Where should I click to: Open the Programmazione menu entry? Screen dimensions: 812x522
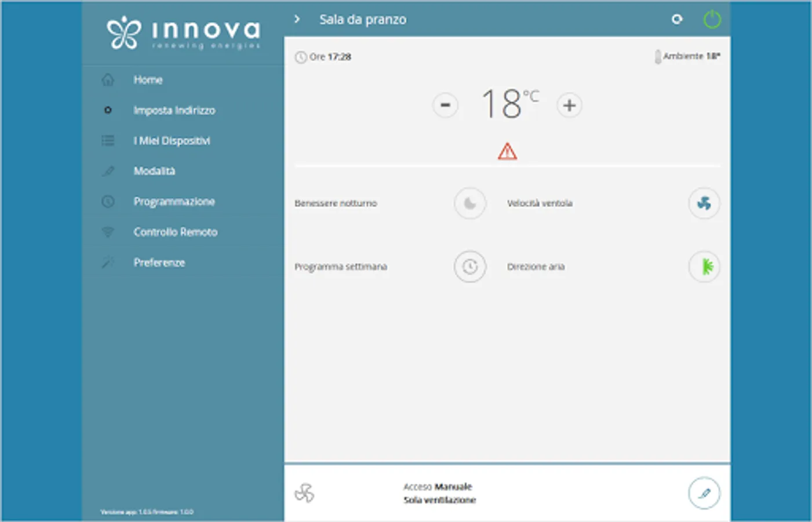tap(183, 201)
